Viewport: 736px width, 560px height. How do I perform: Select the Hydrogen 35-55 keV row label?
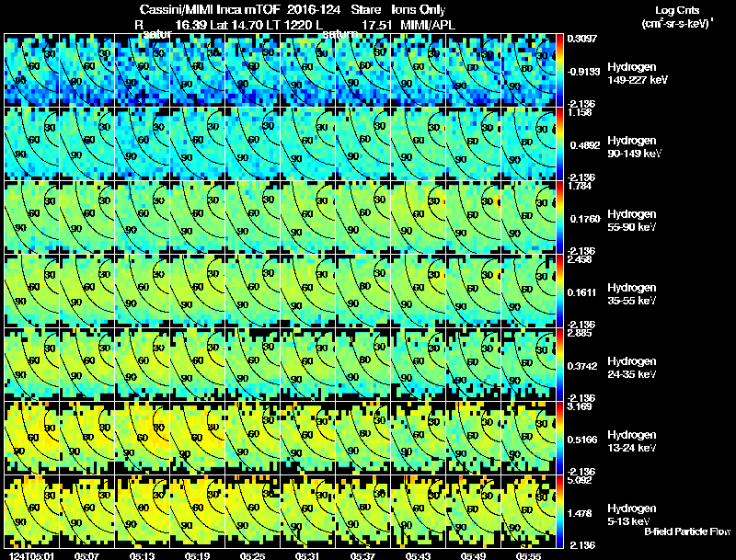[x=632, y=294]
